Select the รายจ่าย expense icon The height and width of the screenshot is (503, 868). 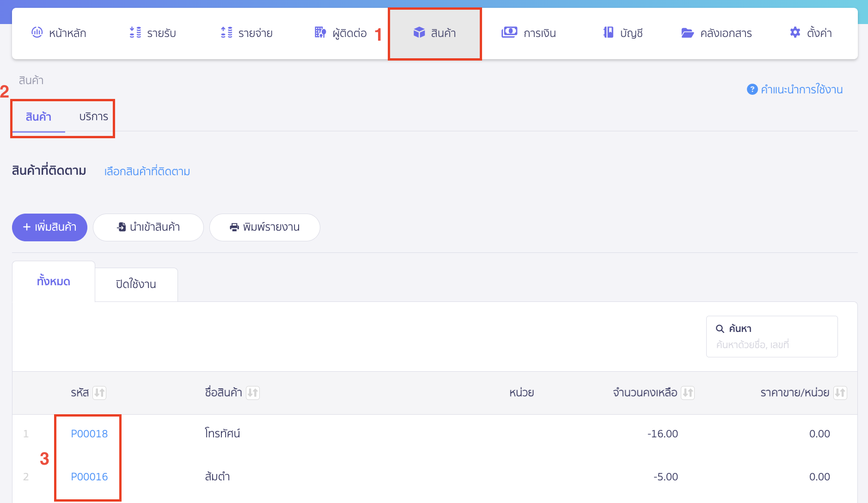(226, 32)
